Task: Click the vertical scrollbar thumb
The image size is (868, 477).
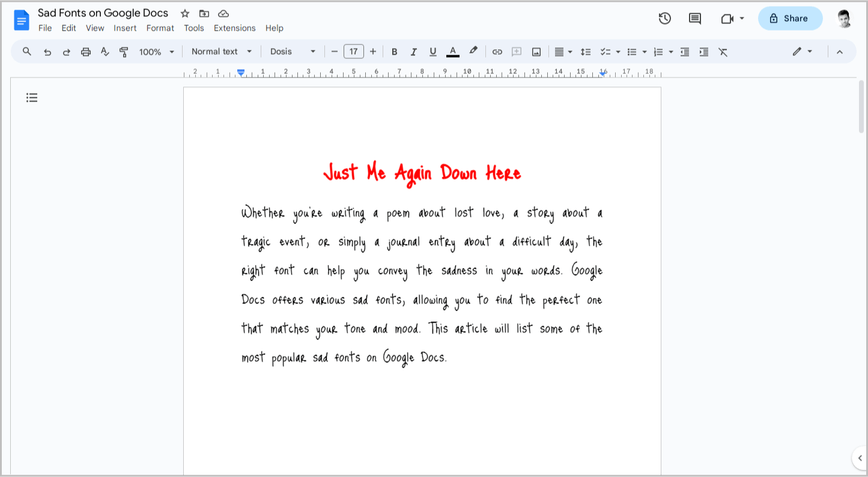Action: [x=861, y=106]
